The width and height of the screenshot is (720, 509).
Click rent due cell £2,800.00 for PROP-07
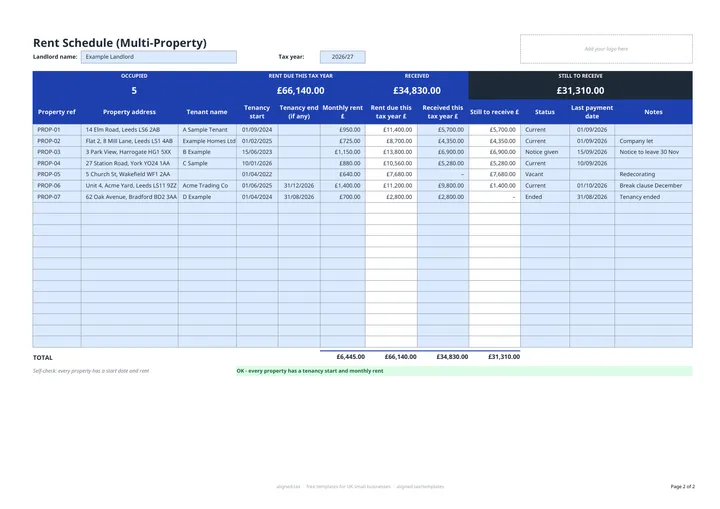pos(391,197)
